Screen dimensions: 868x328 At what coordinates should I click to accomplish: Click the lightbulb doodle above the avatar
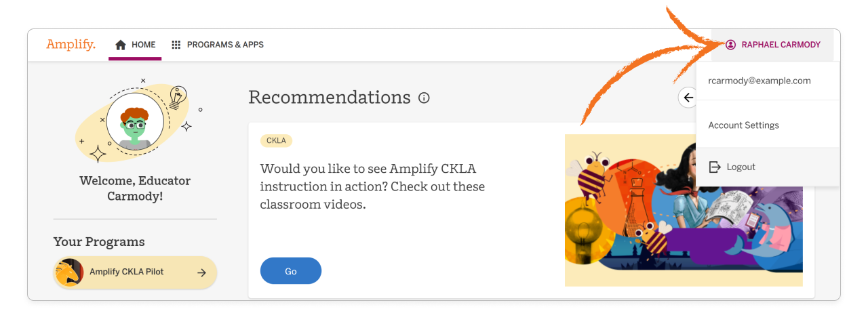[x=178, y=97]
